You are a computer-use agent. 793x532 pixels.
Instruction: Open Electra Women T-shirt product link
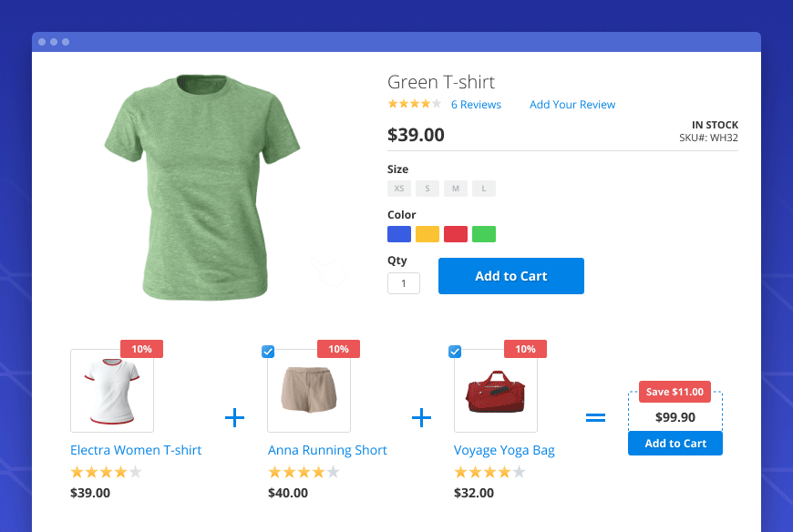[x=136, y=450]
